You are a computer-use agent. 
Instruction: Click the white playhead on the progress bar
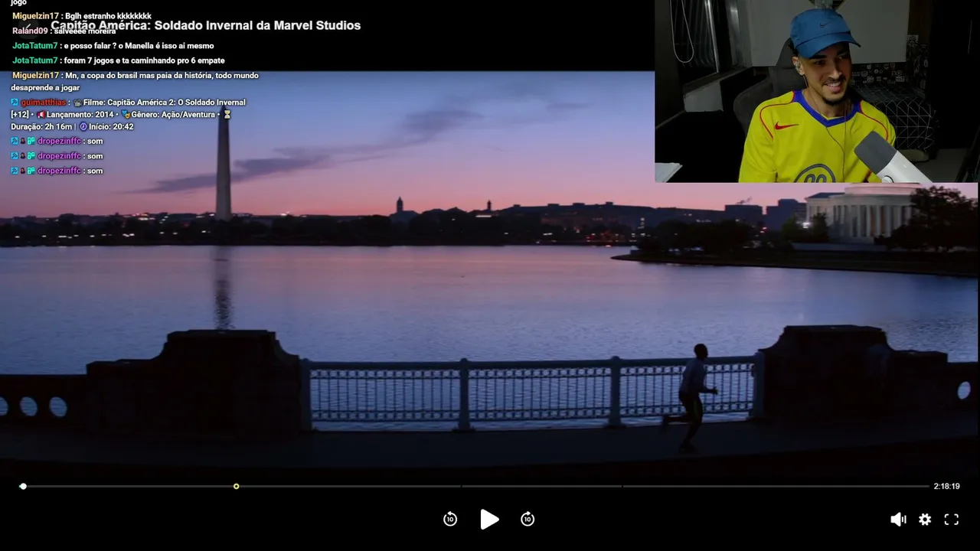pyautogui.click(x=23, y=486)
